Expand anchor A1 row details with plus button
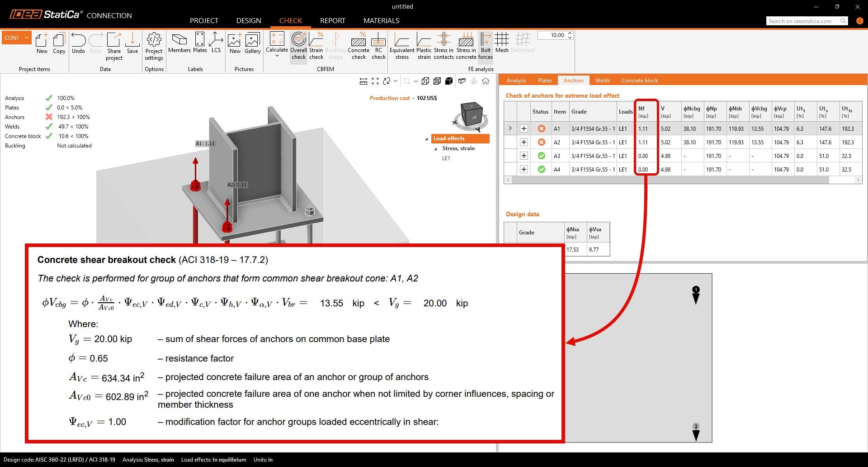868x467 pixels. [x=524, y=129]
